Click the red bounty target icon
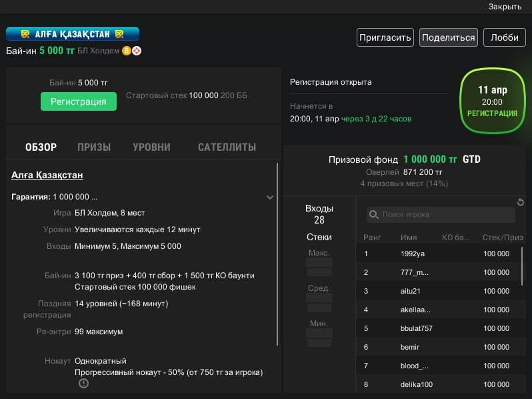This screenshot has height=399, width=532. point(137,51)
